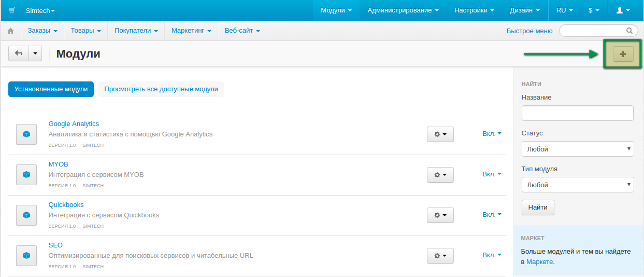644x277 pixels.
Task: Open the Маркете link
Action: point(540,262)
